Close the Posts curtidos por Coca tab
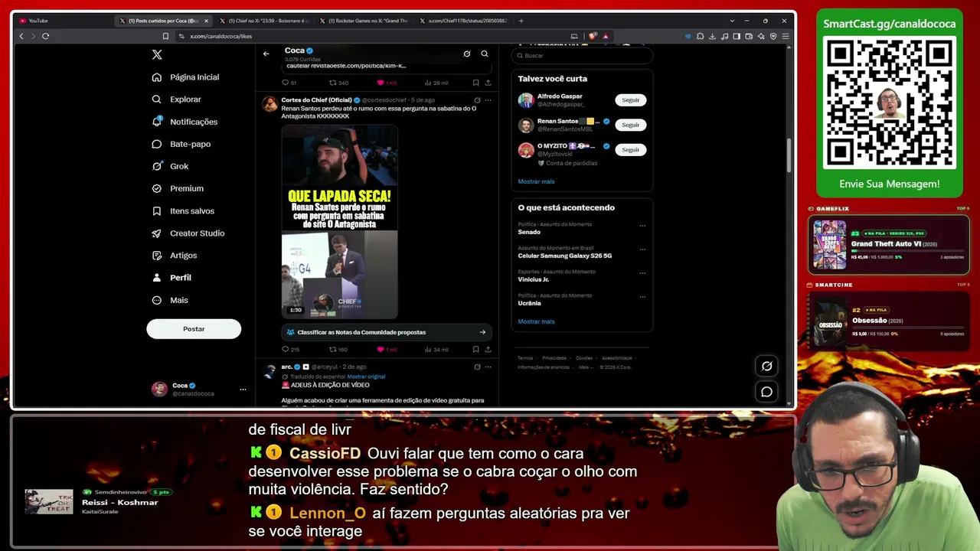The width and height of the screenshot is (980, 551). point(206,21)
